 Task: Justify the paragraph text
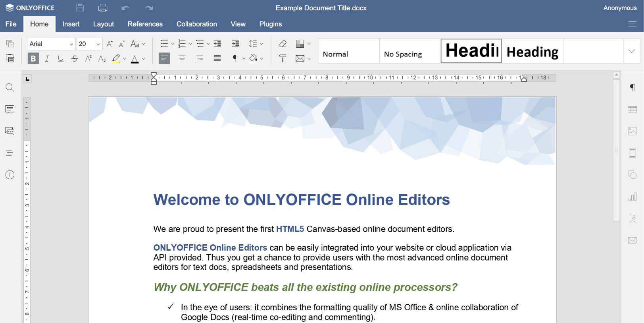217,58
